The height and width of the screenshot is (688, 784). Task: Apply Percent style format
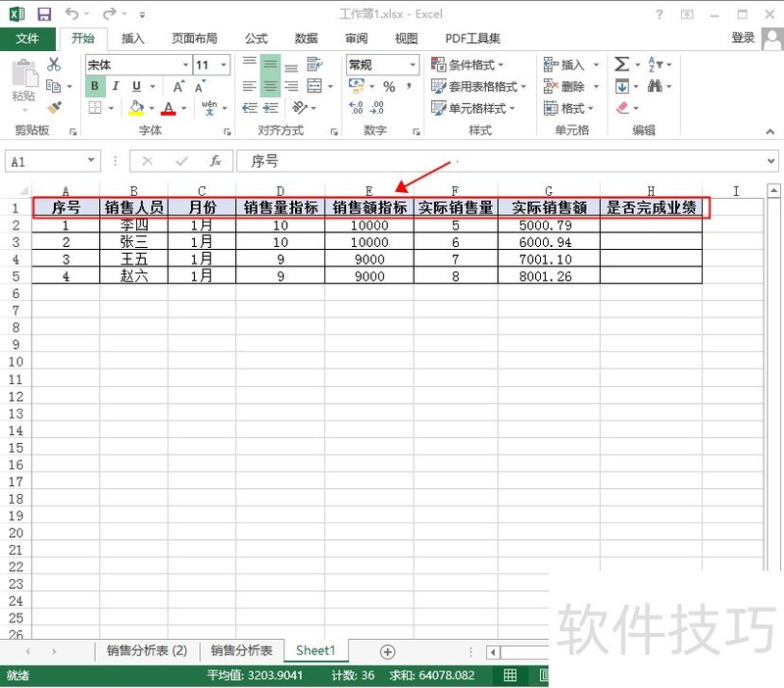[x=389, y=86]
